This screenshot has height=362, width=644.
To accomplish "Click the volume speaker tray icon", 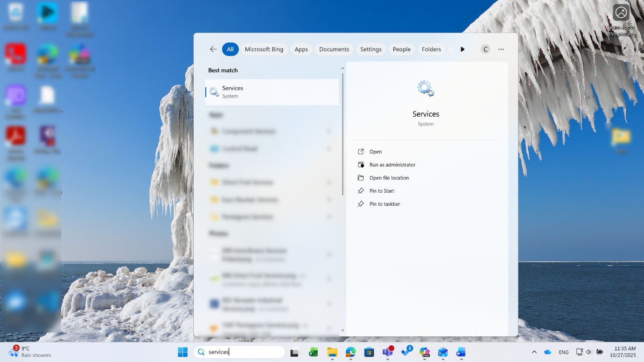I will point(589,352).
